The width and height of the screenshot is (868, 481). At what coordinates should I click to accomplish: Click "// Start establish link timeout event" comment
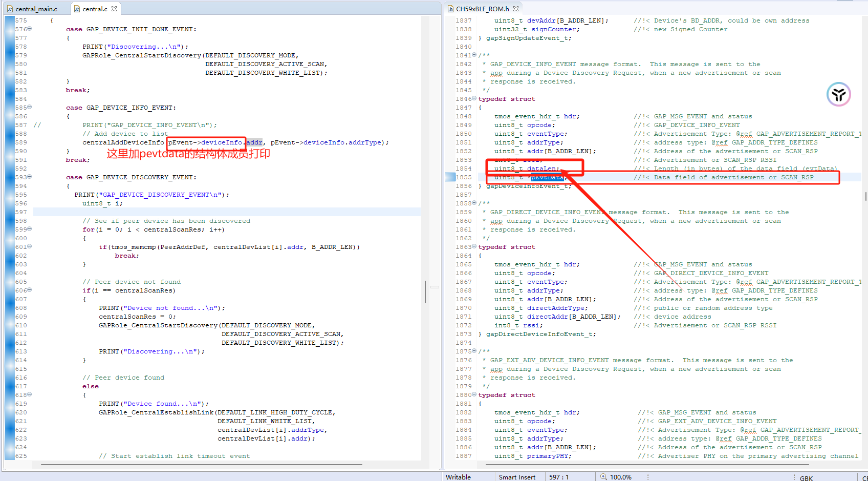point(175,456)
